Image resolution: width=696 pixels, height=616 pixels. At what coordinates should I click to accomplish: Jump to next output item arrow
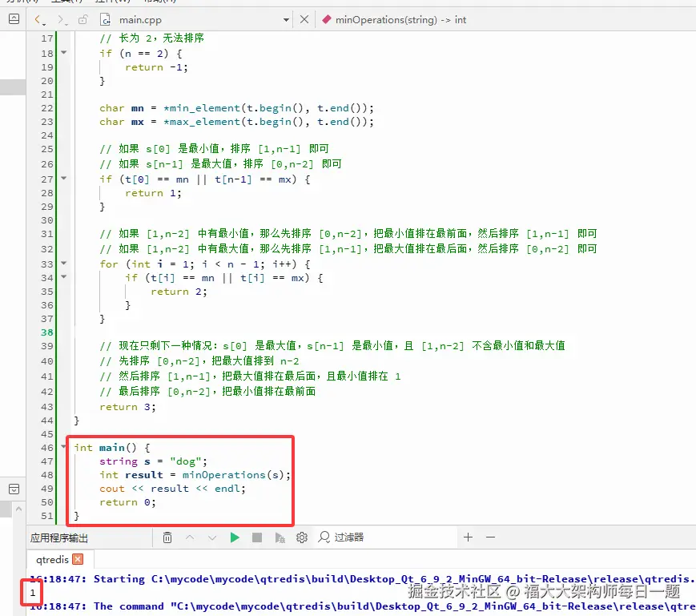tap(212, 537)
